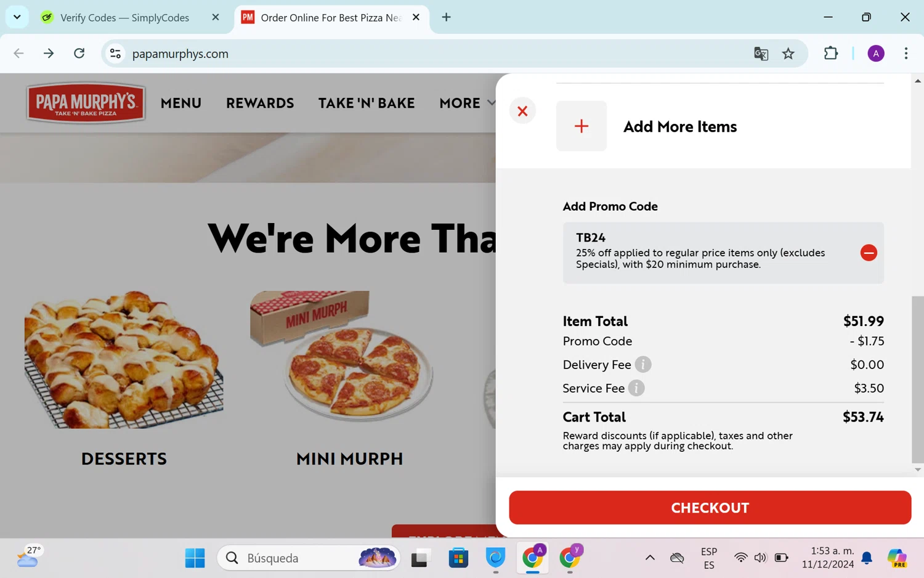Launch Microsoft Store from the taskbar
Screen dimensions: 924x578
tap(458, 558)
